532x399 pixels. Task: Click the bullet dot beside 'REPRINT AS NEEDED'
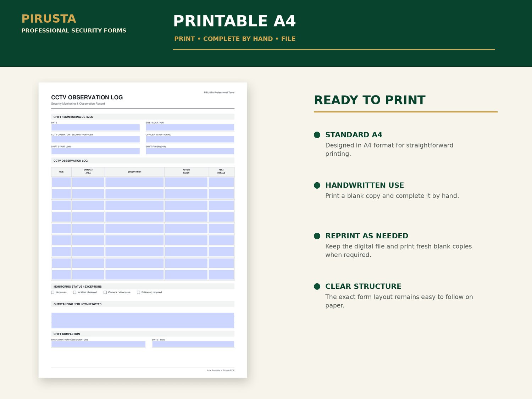pos(317,236)
